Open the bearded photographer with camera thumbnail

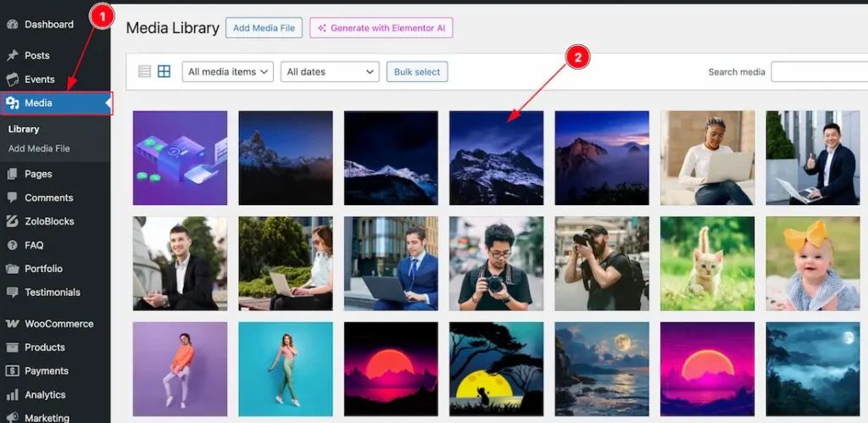pyautogui.click(x=602, y=264)
